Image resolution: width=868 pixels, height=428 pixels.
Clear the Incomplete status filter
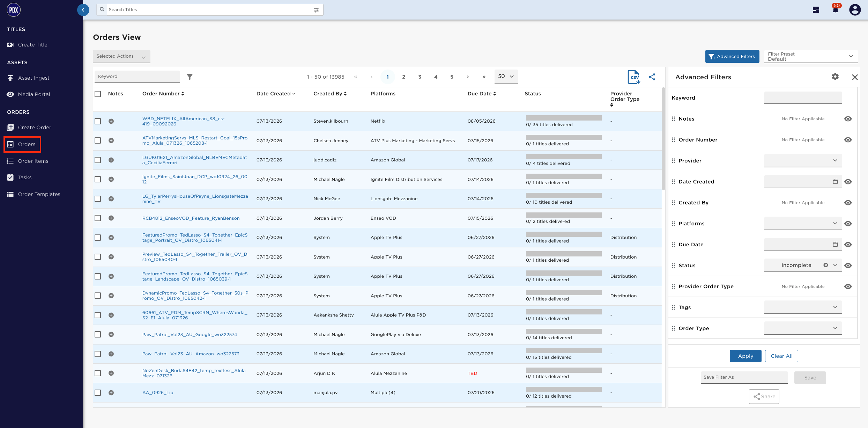click(826, 265)
